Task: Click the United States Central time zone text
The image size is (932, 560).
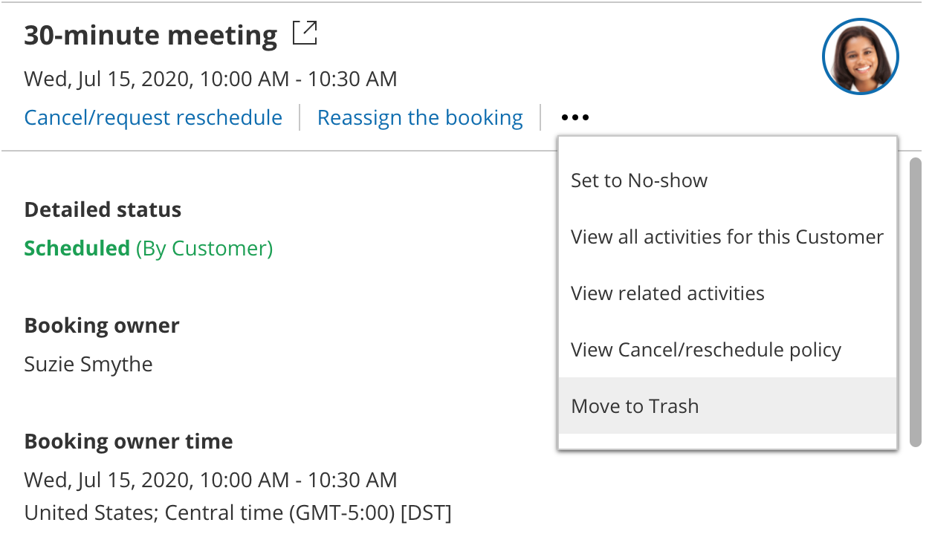Action: pyautogui.click(x=238, y=512)
